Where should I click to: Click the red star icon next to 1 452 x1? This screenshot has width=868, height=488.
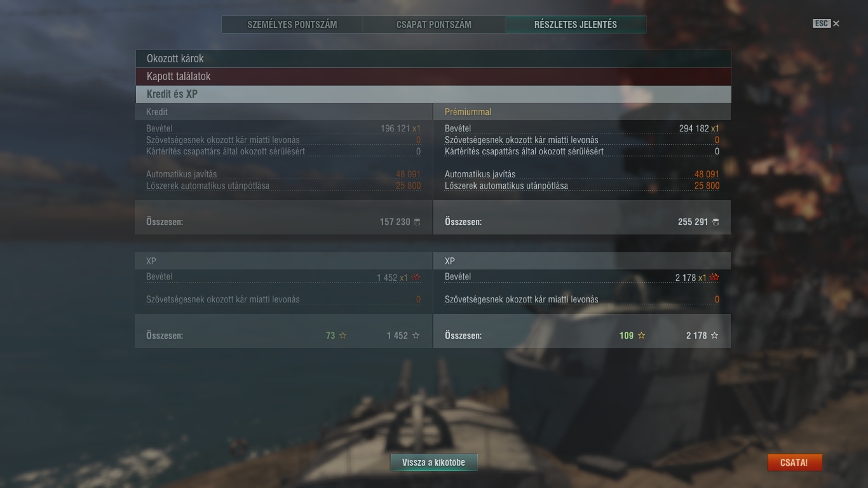pyautogui.click(x=416, y=277)
